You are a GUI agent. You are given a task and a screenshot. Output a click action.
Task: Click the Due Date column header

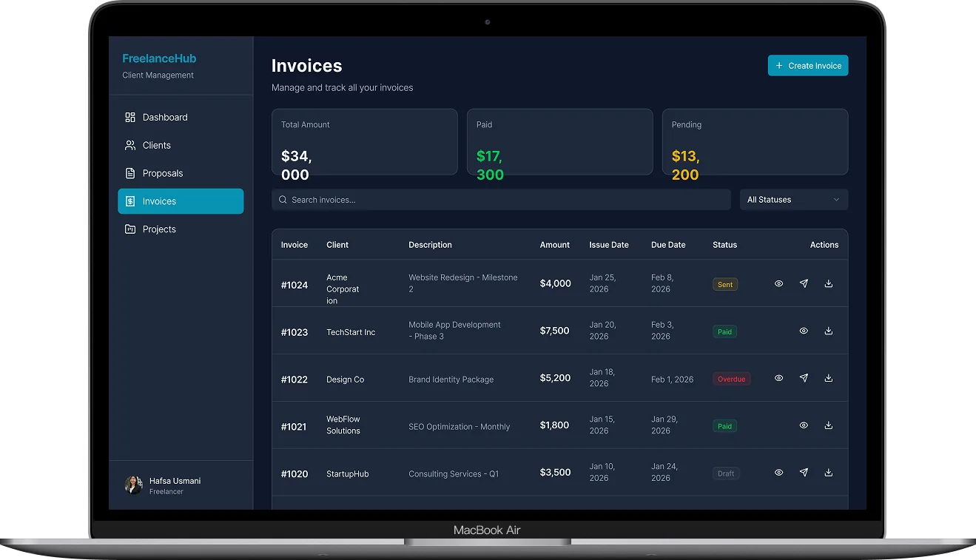[x=668, y=245]
